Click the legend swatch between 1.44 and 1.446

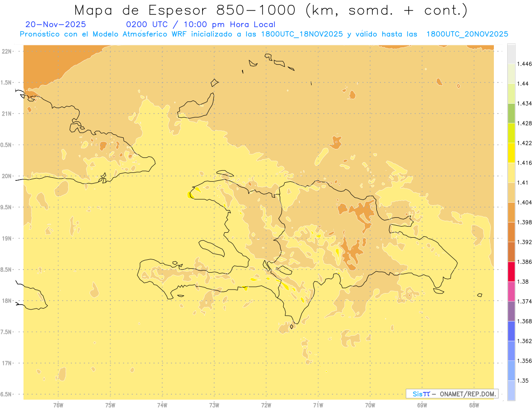[511, 74]
